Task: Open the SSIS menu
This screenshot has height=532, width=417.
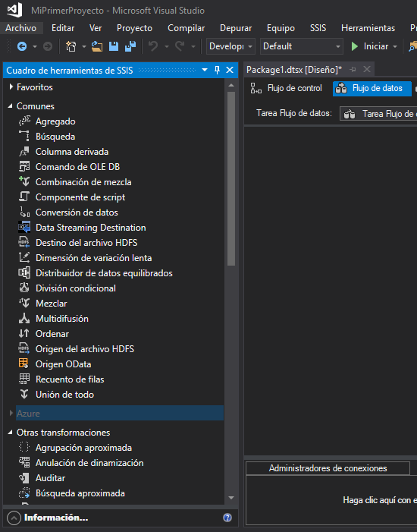Action: coord(318,28)
